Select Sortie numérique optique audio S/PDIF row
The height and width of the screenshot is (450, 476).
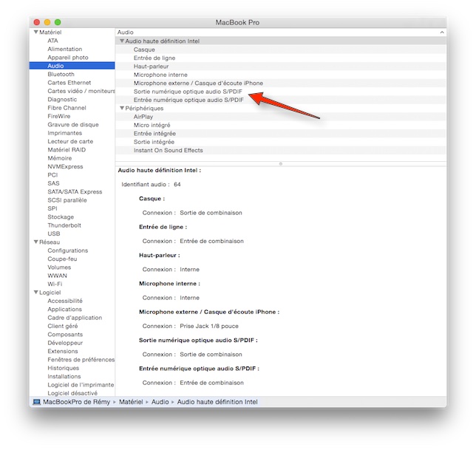(x=281, y=92)
